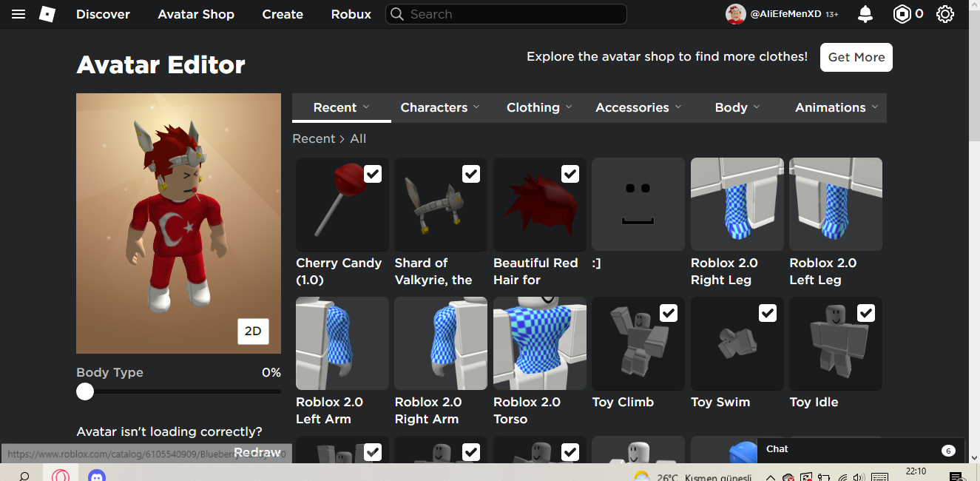The width and height of the screenshot is (980, 481).
Task: Open the Robux balance icon
Action: [902, 14]
